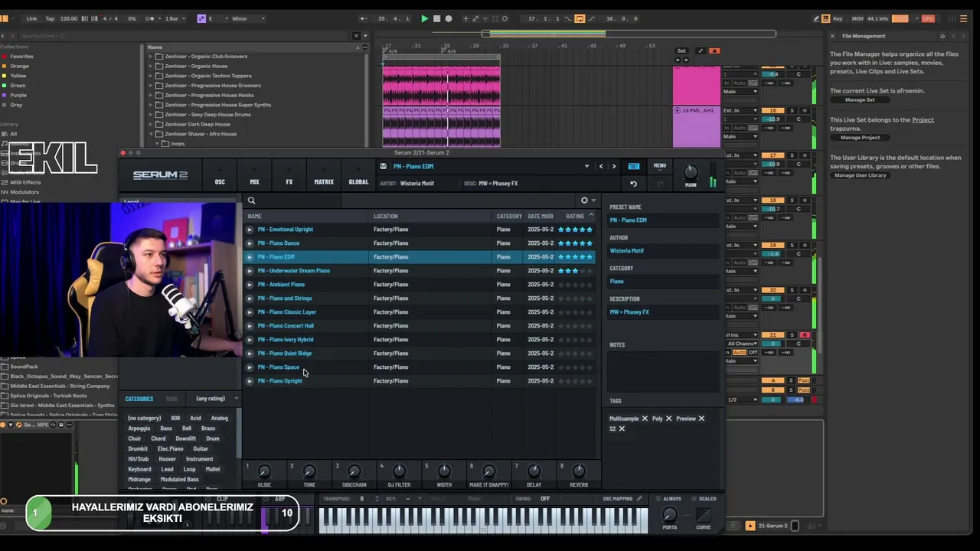Stop playback in Ableton transport
This screenshot has height=551, width=980.
[x=436, y=18]
